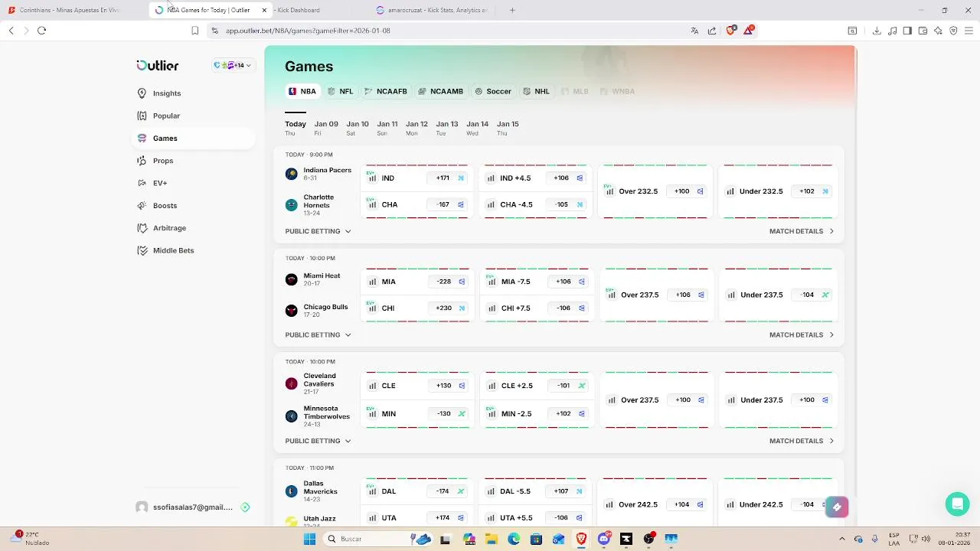
Task: Switch to the NHL league tab
Action: point(536,91)
